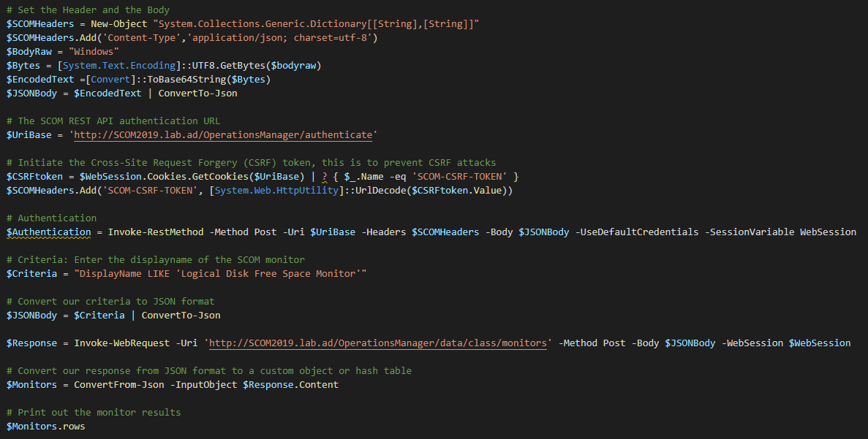Image resolution: width=868 pixels, height=439 pixels.
Task: Click the underlined $Authentication variable
Action: point(49,232)
